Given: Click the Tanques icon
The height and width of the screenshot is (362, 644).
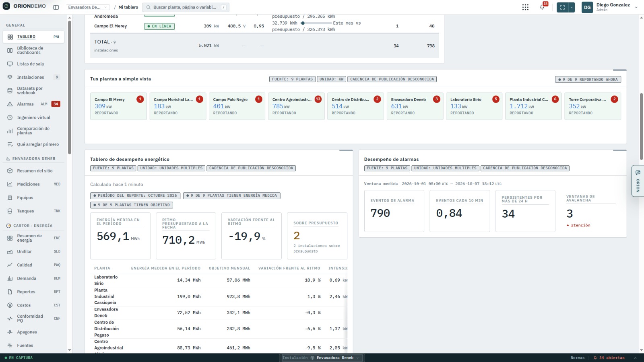Looking at the screenshot, I should 10,211.
